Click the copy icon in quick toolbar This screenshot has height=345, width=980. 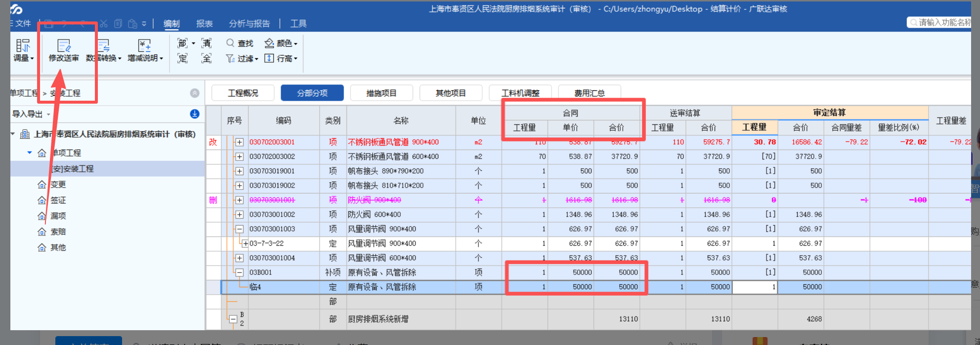[x=118, y=23]
